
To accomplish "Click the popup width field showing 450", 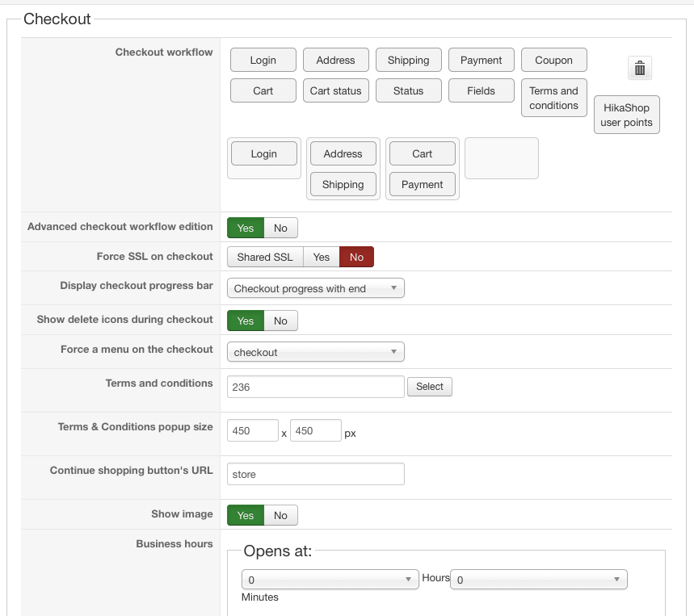I will click(x=252, y=430).
